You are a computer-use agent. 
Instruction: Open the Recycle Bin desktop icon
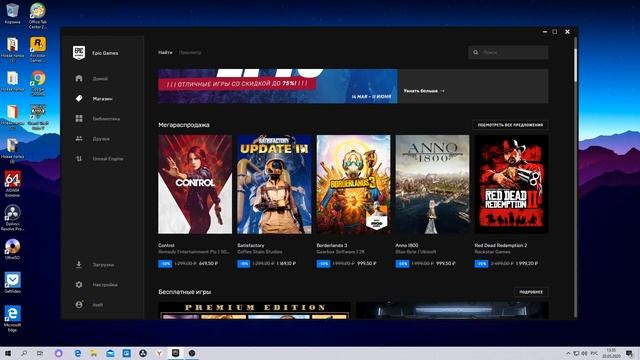coord(12,13)
